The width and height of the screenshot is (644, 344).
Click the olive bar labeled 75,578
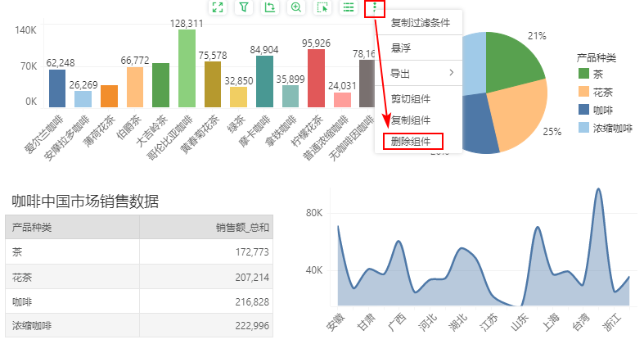click(213, 84)
